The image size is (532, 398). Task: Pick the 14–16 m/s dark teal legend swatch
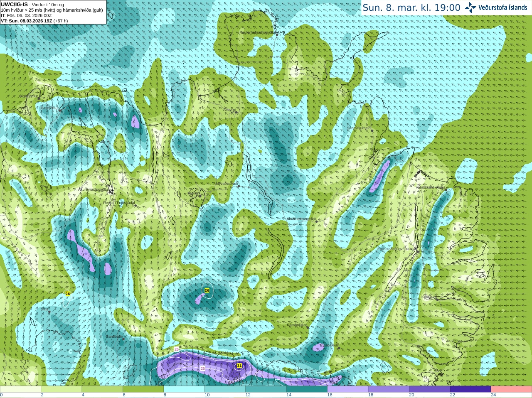(x=307, y=389)
